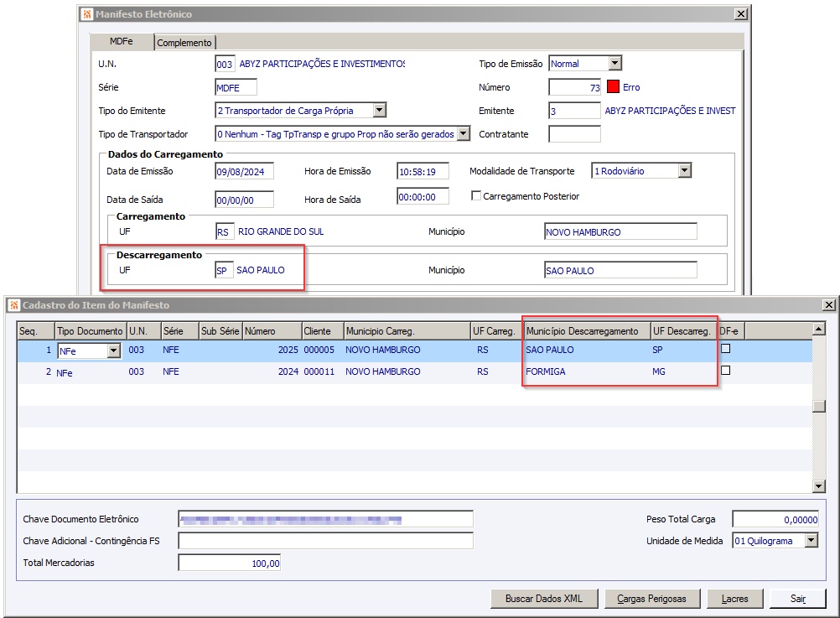The height and width of the screenshot is (618, 840).
Task: Tick the DF-e checkbox for row 2
Action: click(725, 371)
